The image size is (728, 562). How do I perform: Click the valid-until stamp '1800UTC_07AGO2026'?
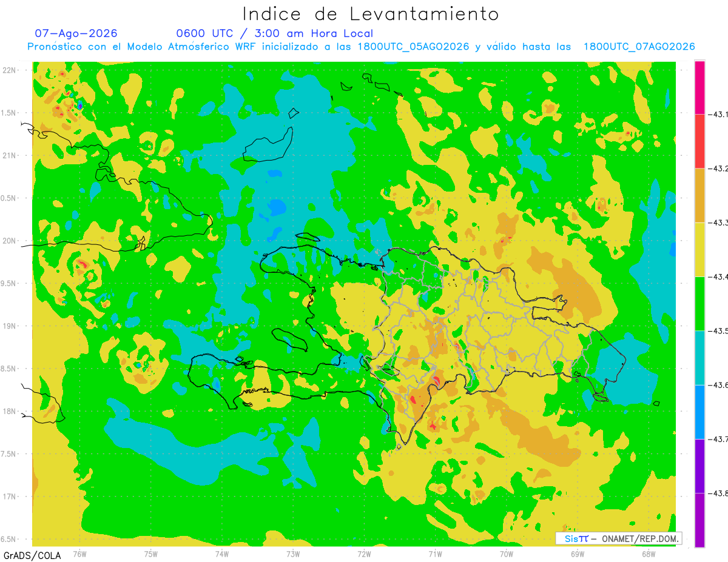click(x=639, y=47)
